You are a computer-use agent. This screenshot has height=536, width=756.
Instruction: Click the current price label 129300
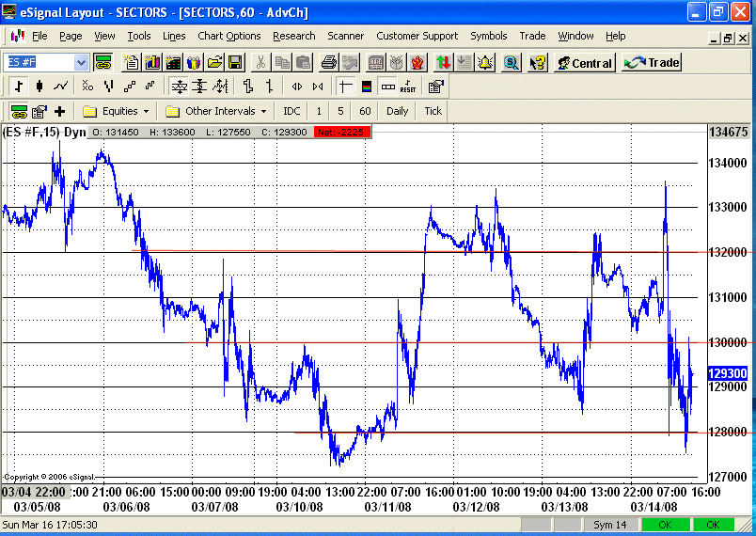point(728,373)
